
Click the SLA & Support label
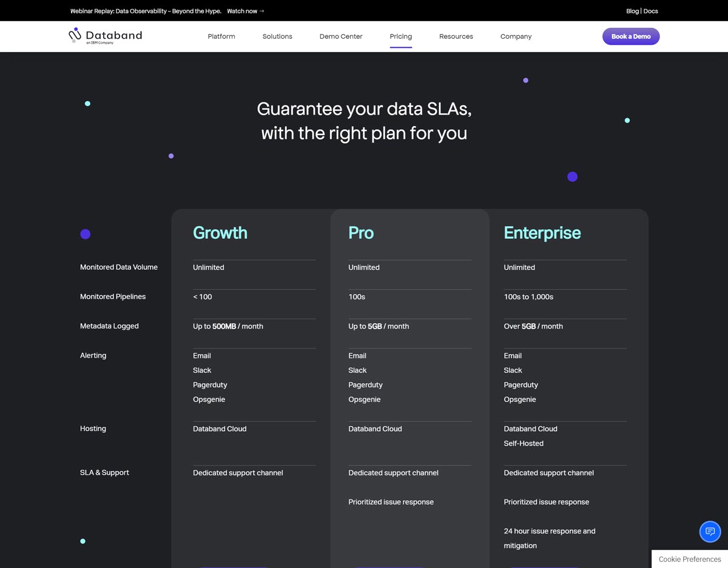[104, 473]
